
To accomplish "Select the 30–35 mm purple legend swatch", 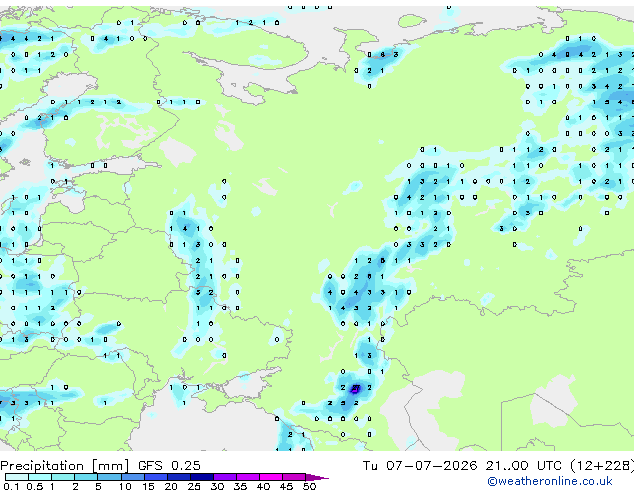I will coord(224,477).
